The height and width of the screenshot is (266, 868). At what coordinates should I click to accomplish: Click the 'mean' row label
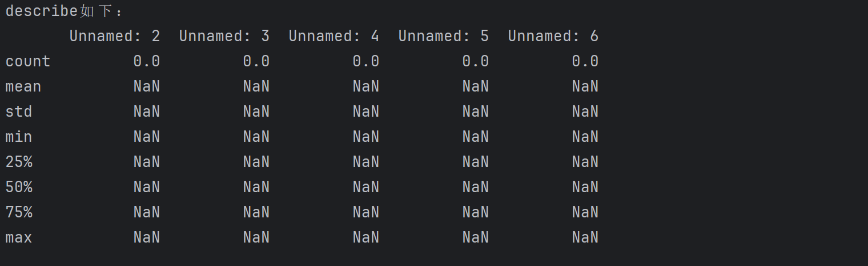pyautogui.click(x=23, y=86)
